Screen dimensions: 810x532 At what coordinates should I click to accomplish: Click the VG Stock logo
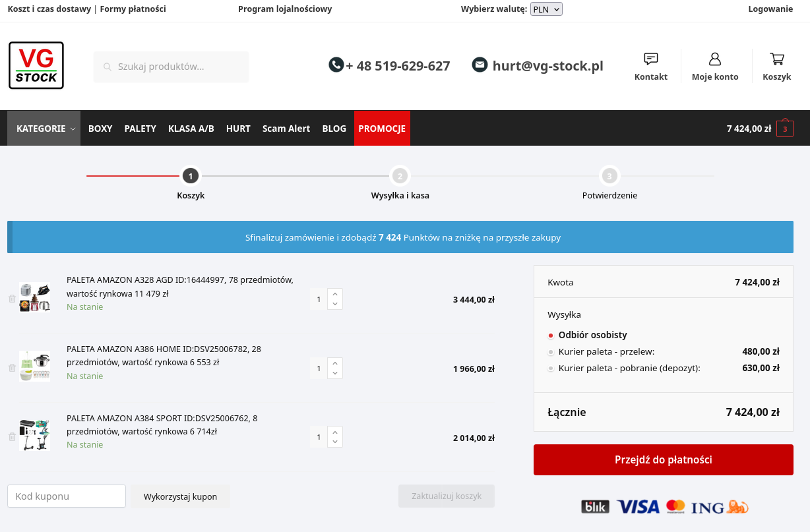[36, 65]
